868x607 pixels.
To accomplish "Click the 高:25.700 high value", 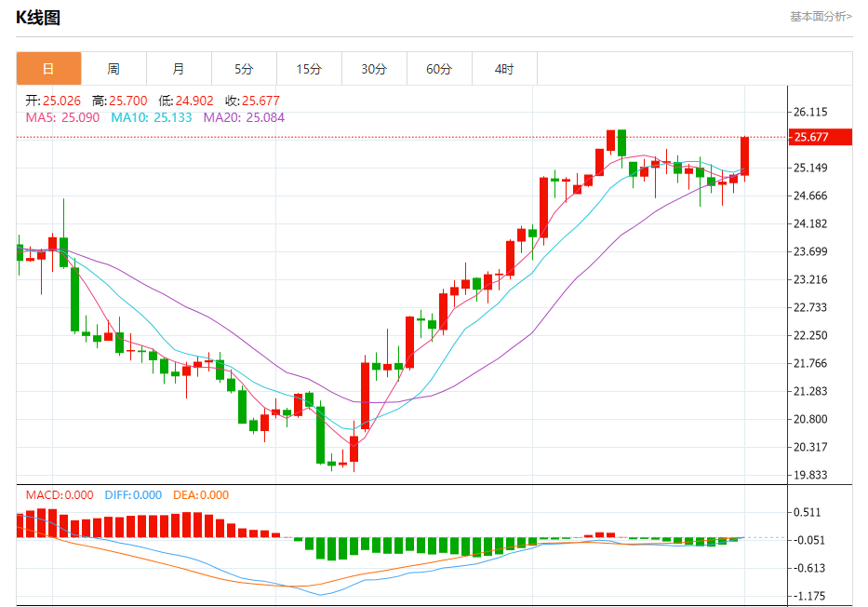I will [120, 101].
